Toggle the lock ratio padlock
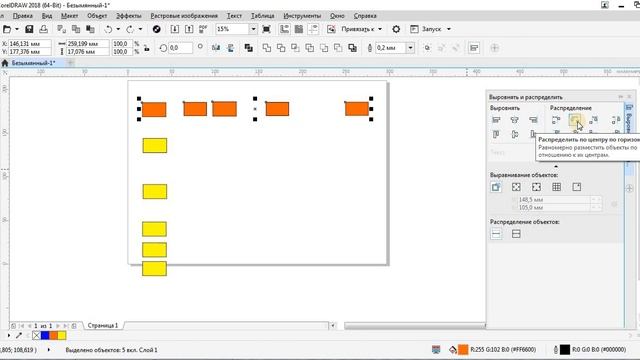The height and width of the screenshot is (360, 640). 147,48
